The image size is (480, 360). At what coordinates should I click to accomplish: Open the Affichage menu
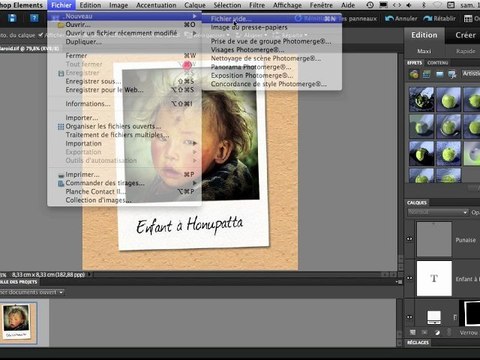[x=287, y=5]
